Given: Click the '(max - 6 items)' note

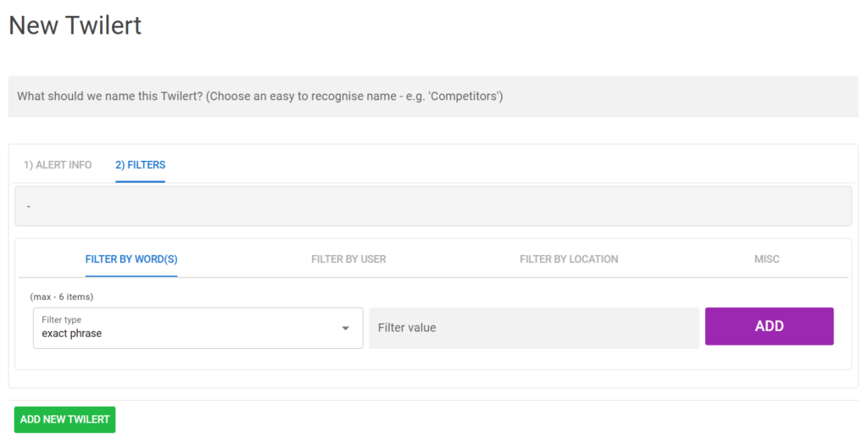Looking at the screenshot, I should point(61,297).
